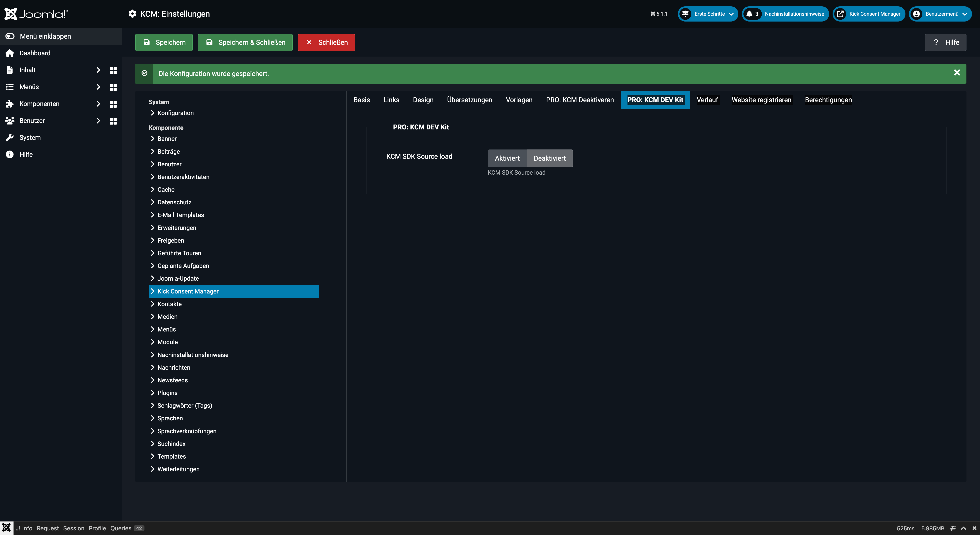The image size is (980, 535).
Task: Minimize the debug bar with the caret icon
Action: tap(964, 528)
